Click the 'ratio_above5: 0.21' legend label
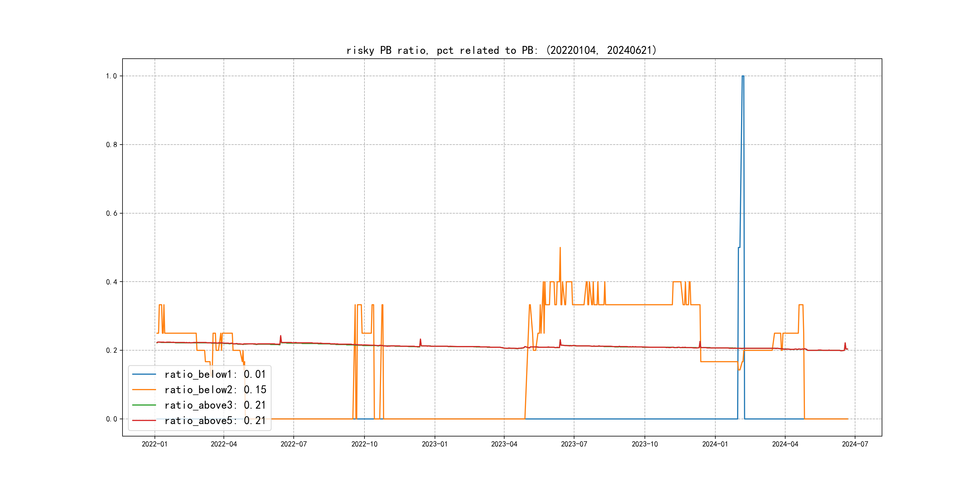The height and width of the screenshot is (490, 980). click(215, 420)
